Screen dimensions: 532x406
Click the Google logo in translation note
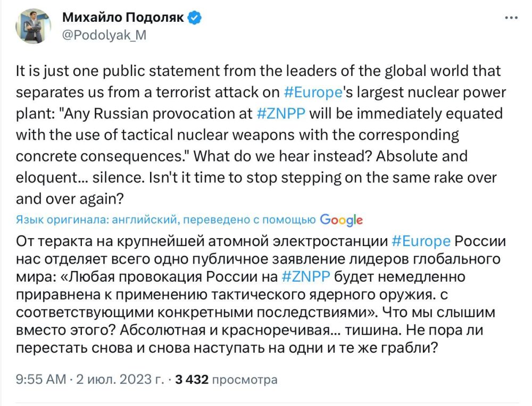click(x=342, y=220)
